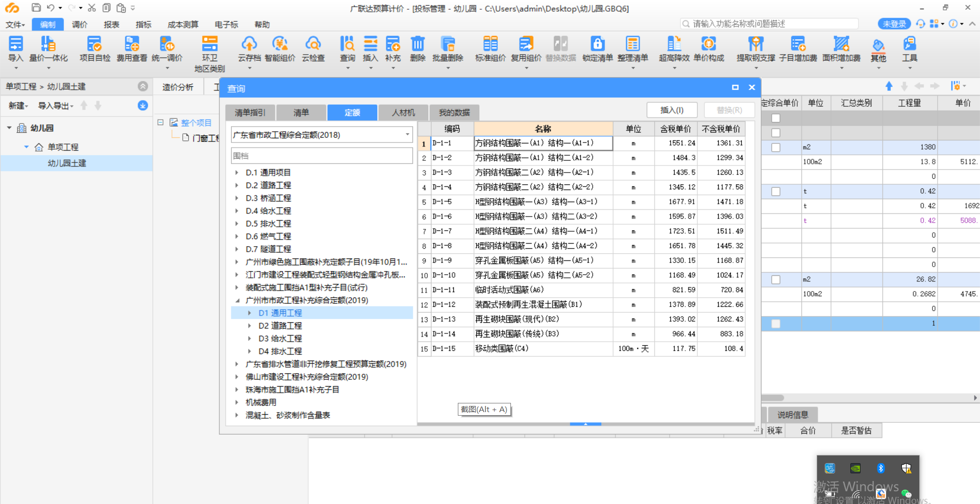
Task: Expand D.3 桥涵工程 tree node
Action: coord(237,198)
